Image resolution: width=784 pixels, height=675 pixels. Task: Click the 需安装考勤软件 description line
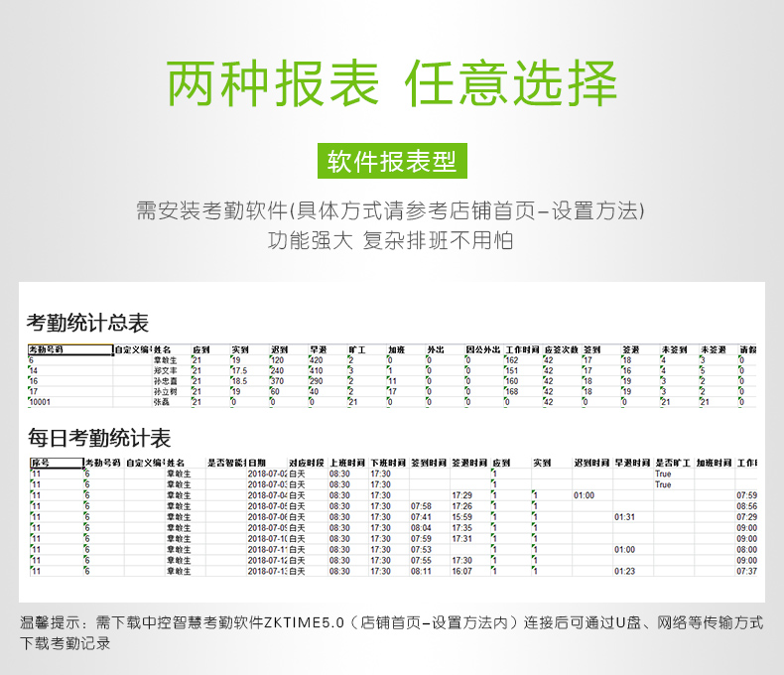(x=390, y=210)
